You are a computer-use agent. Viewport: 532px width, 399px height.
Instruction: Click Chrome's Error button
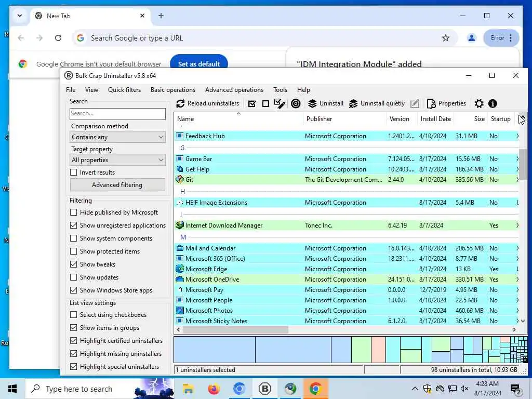click(501, 38)
